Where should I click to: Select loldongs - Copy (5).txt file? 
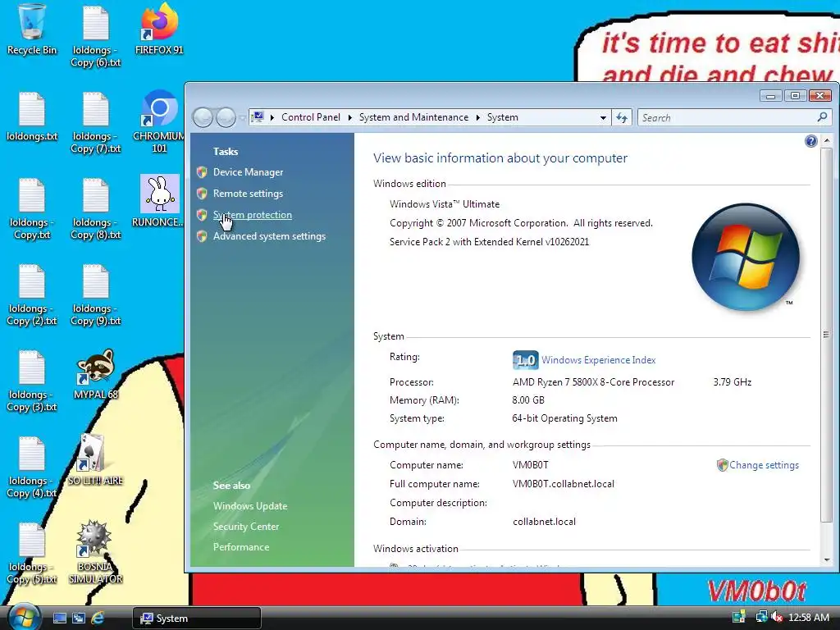32,554
